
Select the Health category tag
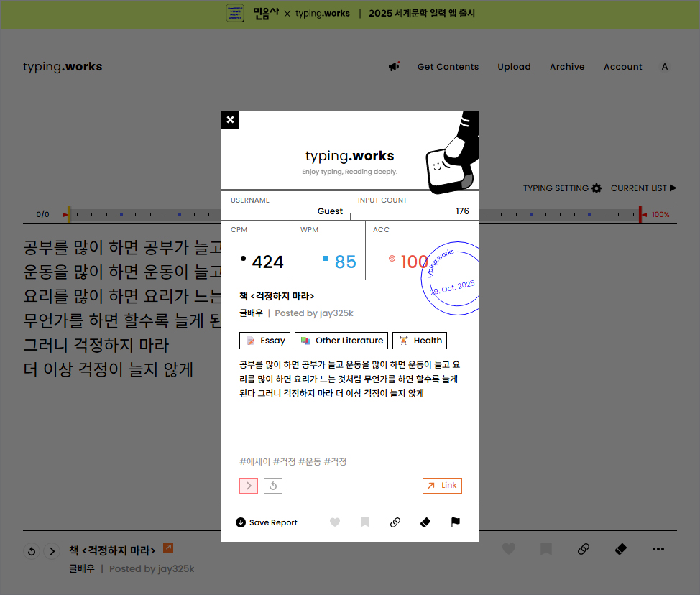[x=420, y=341]
